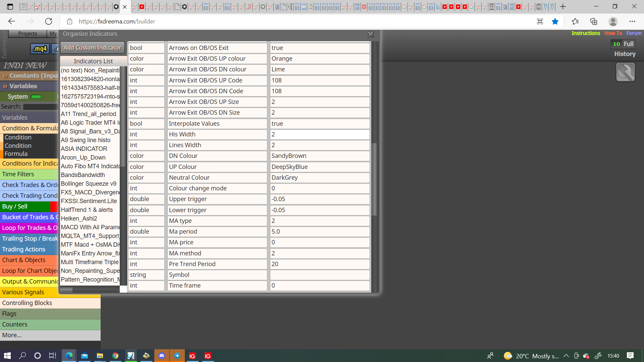Screen dimensions: 644x362
Task: Edit the UP Colour value DeepSkyBlue
Action: point(320,167)
